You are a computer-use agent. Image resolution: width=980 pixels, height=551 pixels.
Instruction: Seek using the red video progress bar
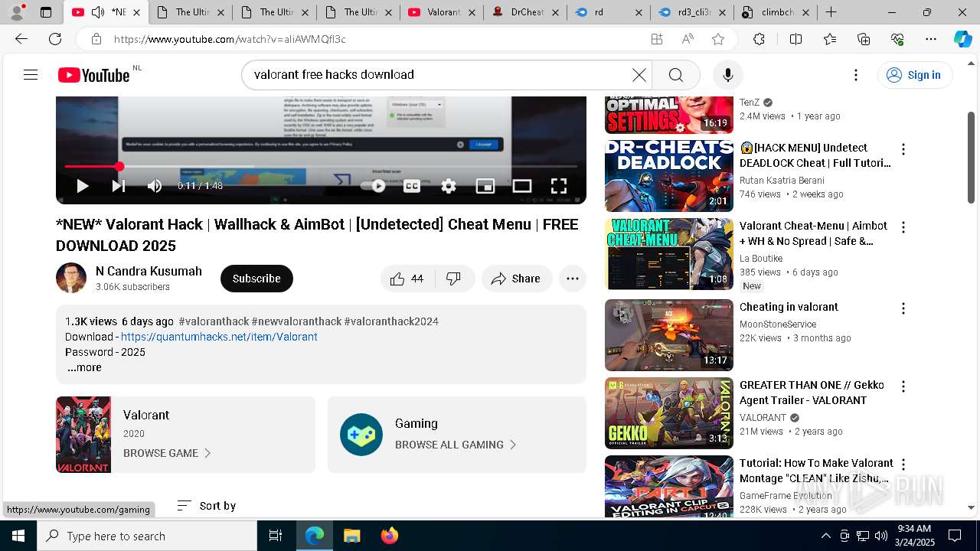pos(321,166)
